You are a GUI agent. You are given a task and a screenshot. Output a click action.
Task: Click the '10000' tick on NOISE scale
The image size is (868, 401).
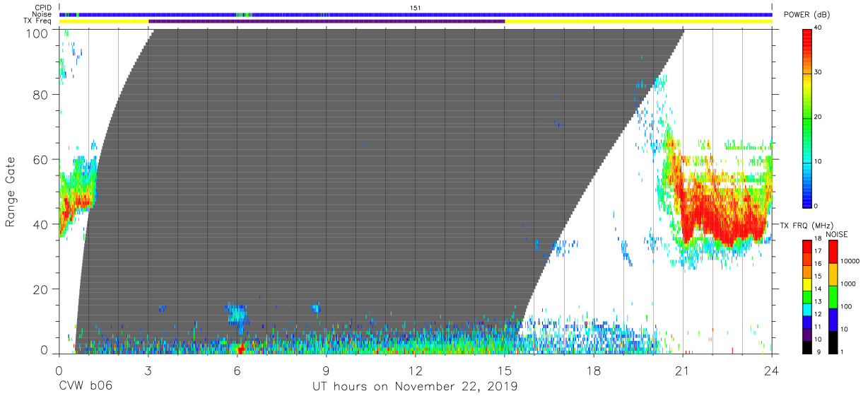point(850,260)
